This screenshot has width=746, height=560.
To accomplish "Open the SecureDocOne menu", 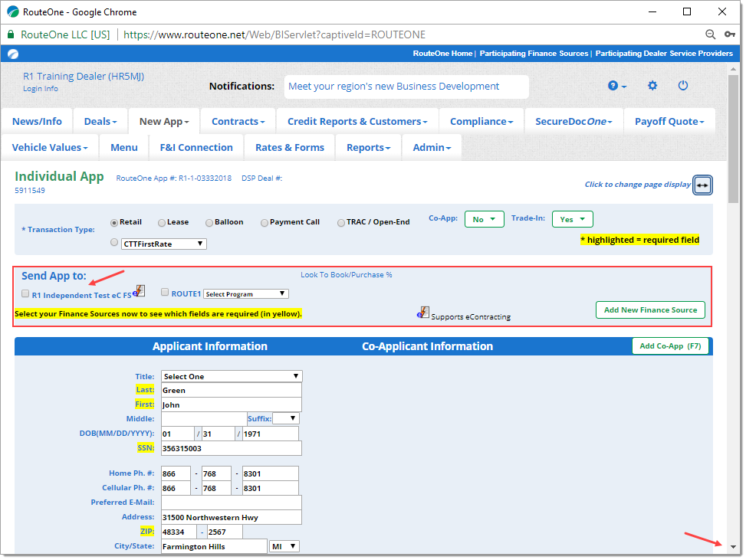I will click(x=573, y=121).
